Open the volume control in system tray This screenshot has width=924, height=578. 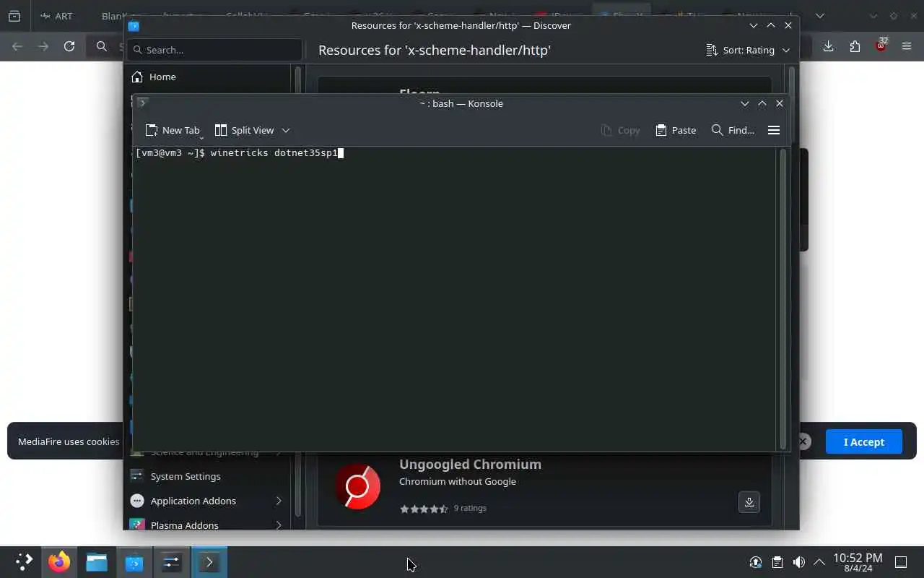click(x=798, y=562)
